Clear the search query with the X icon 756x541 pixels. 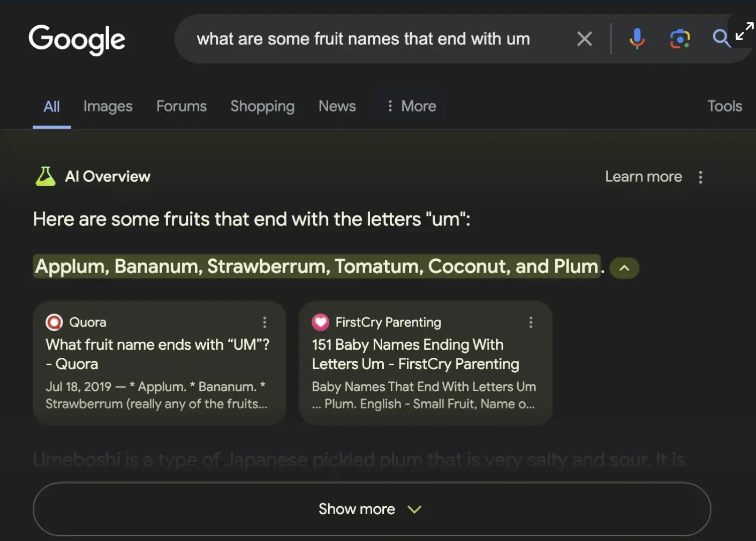(585, 39)
